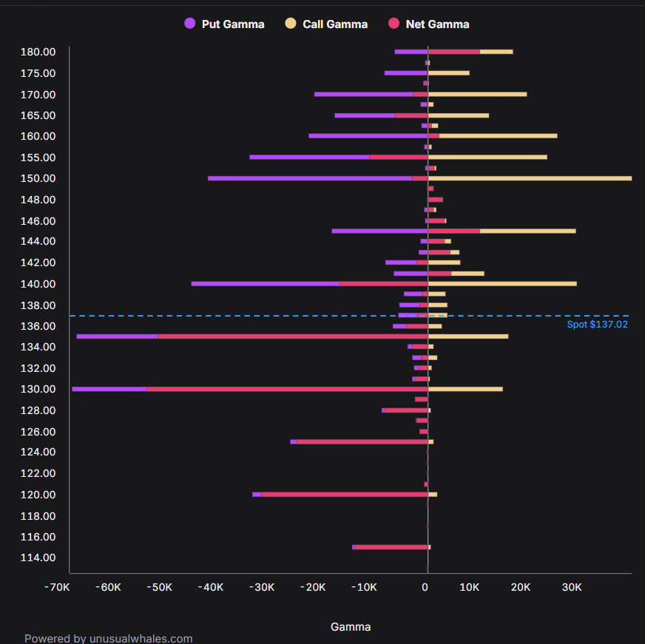The height and width of the screenshot is (644, 645).
Task: Click the 150.00 strike axis label
Action: click(x=38, y=178)
